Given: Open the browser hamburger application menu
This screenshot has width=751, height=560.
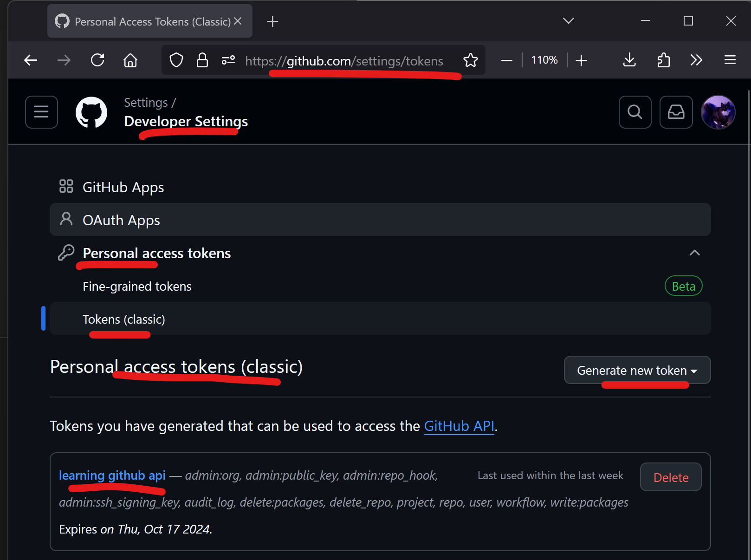Looking at the screenshot, I should [x=730, y=60].
